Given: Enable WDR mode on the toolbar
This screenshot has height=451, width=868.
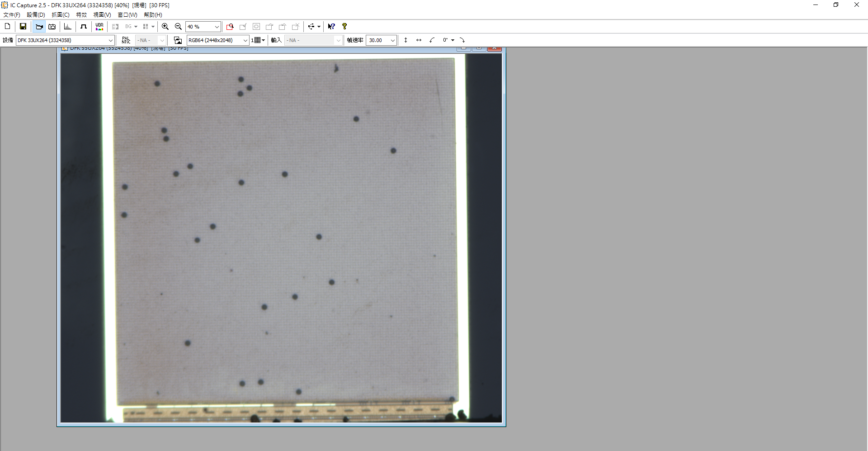Looking at the screenshot, I should click(x=99, y=26).
